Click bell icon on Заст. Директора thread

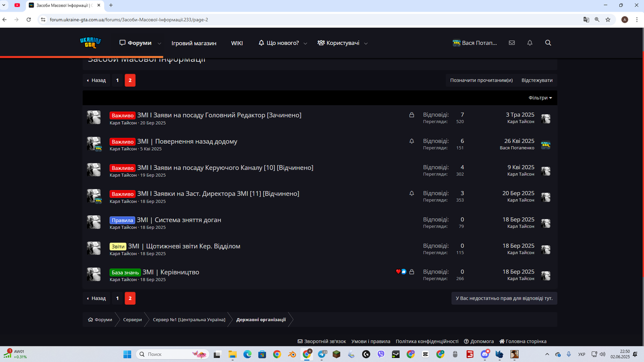coord(412,194)
